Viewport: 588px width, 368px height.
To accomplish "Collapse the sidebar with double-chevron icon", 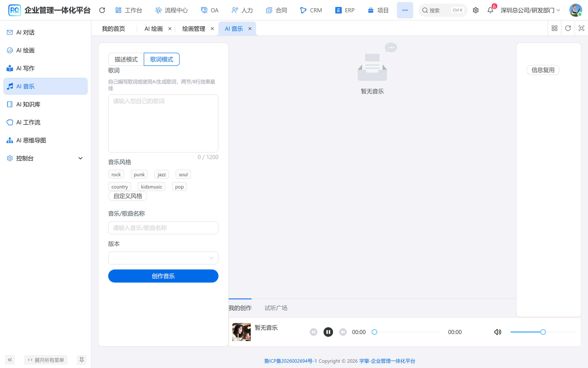I will pyautogui.click(x=10, y=360).
